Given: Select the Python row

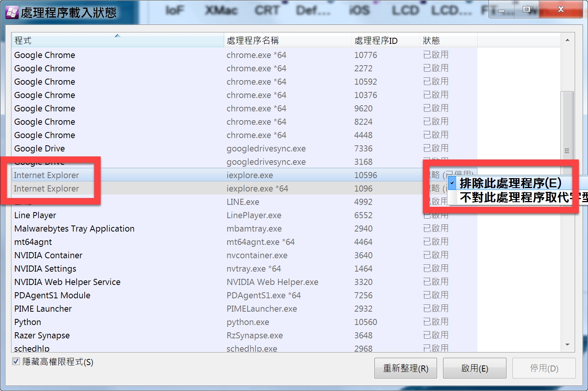Looking at the screenshot, I should pos(244,322).
